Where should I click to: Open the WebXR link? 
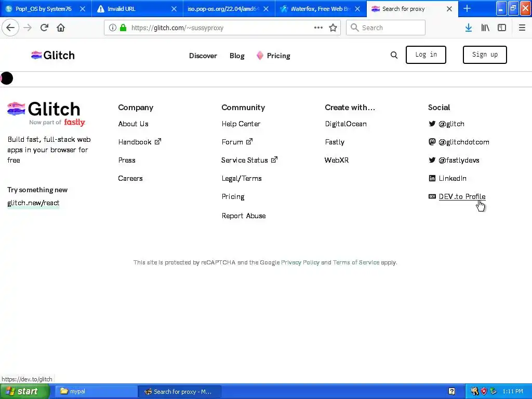tap(337, 160)
